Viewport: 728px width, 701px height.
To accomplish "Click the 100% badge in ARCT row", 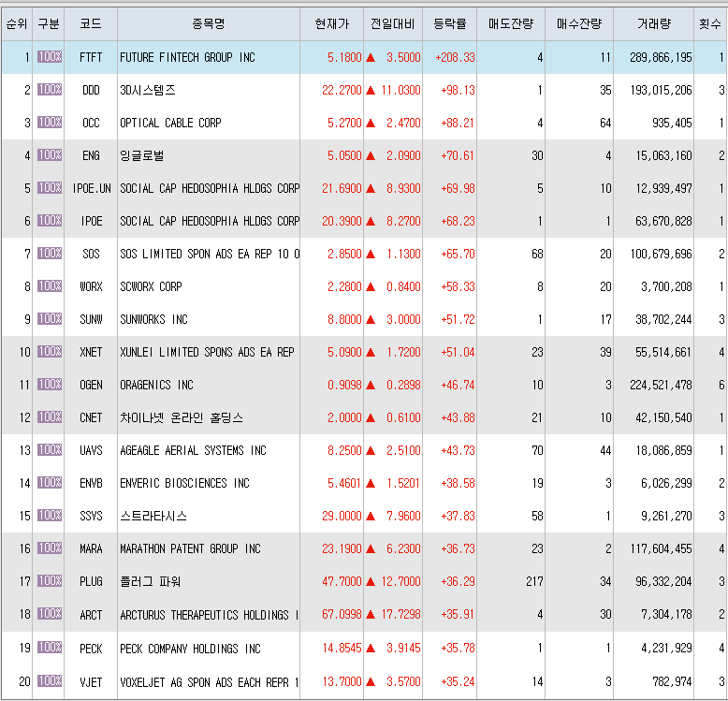I will 50,614.
